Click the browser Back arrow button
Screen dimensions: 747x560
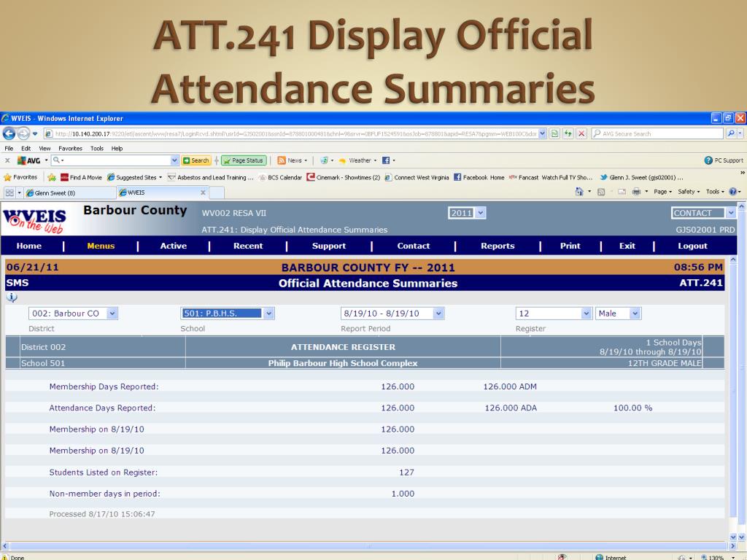(9, 134)
